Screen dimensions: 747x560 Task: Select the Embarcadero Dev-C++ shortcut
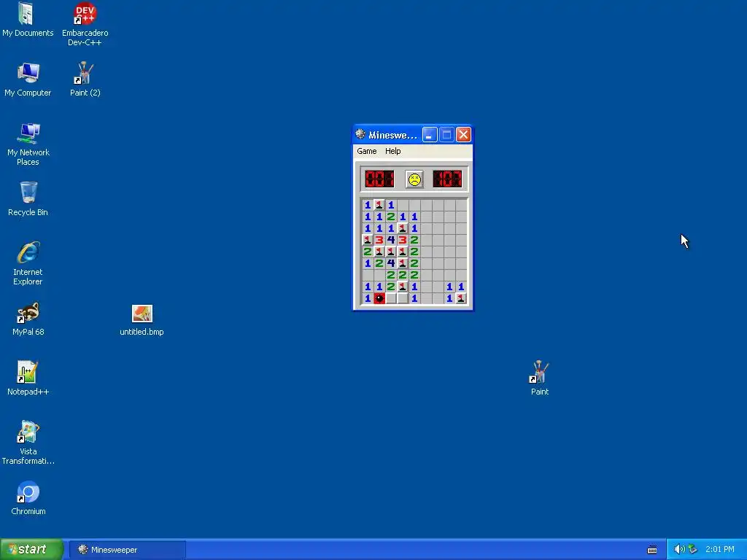point(85,24)
